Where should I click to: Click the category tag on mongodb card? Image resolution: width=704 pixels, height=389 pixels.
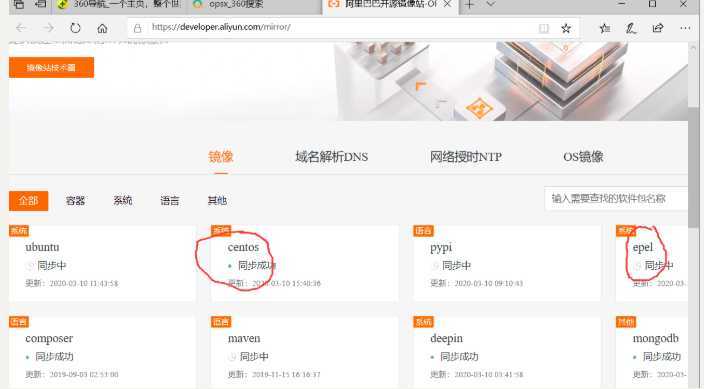coord(626,322)
